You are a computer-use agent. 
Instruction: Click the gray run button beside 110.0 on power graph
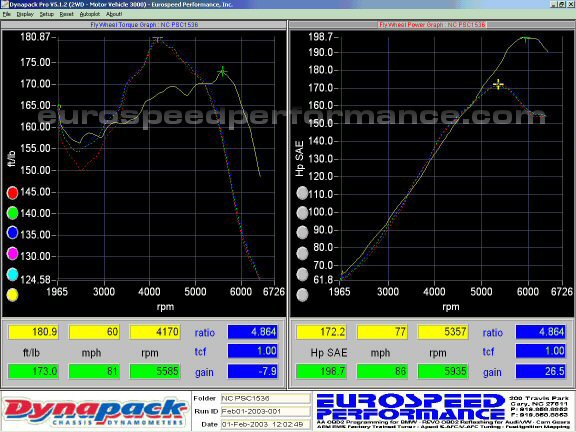302,193
